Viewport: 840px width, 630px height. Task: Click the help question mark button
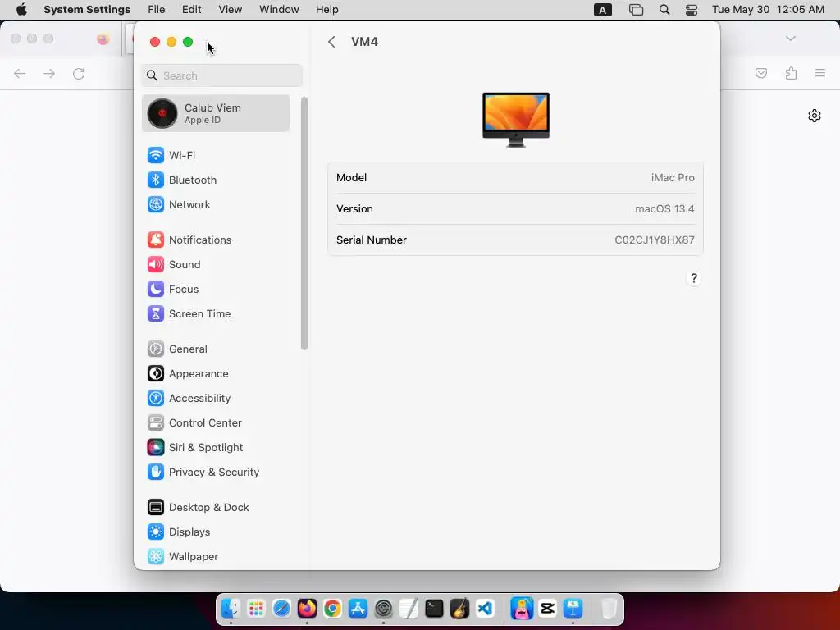tap(694, 278)
